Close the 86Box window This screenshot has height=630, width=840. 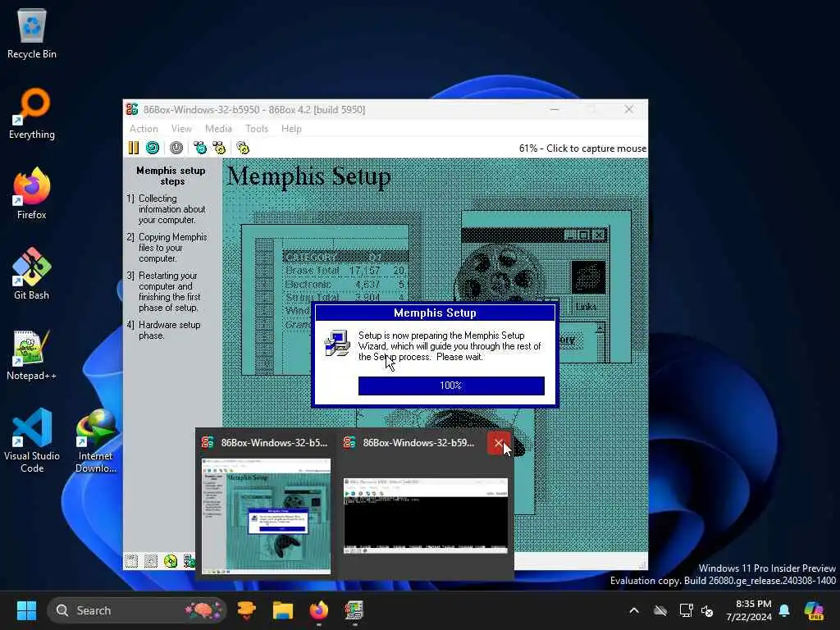[x=629, y=109]
